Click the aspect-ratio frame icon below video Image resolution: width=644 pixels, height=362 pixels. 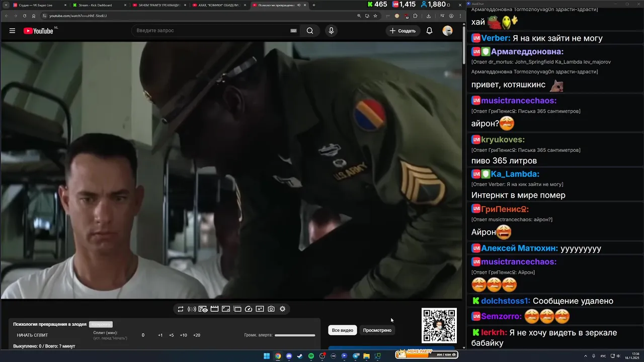(226, 309)
